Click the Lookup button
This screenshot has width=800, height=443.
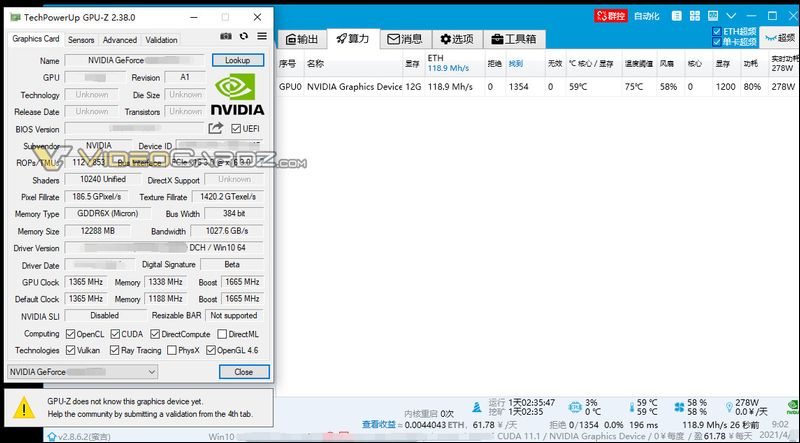[x=238, y=60]
